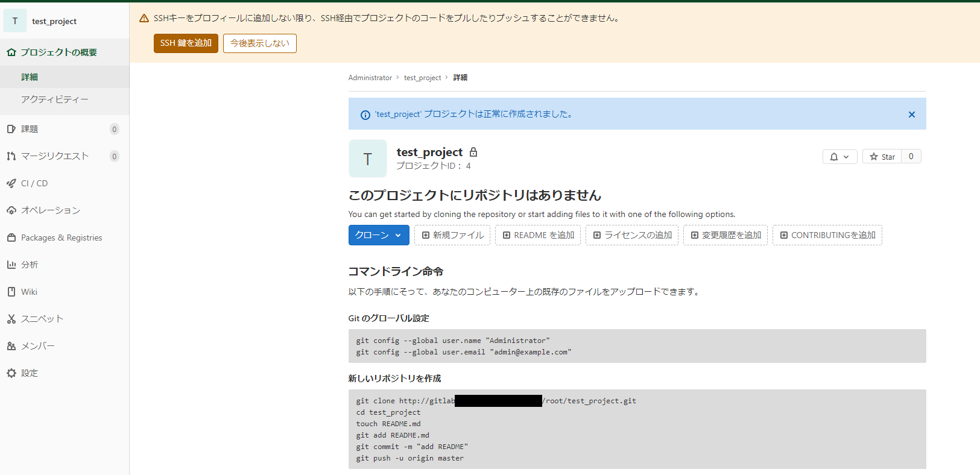Click the メンバー members icon

11,346
